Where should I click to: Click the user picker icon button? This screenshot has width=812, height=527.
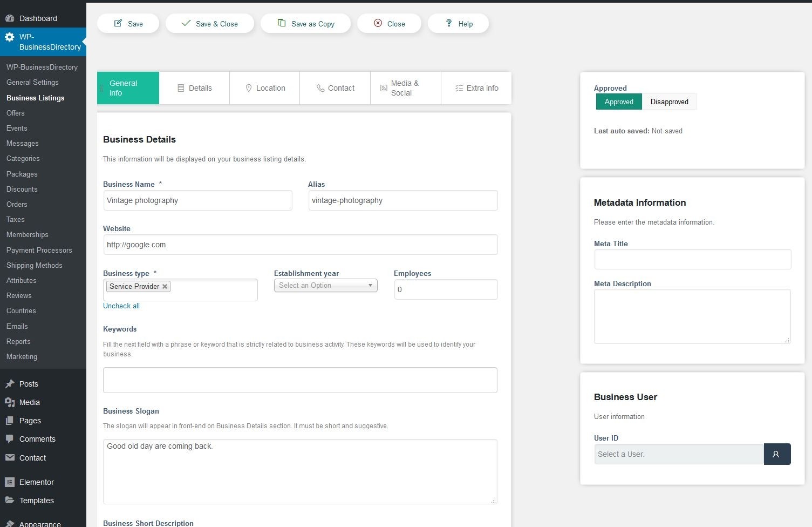click(777, 454)
